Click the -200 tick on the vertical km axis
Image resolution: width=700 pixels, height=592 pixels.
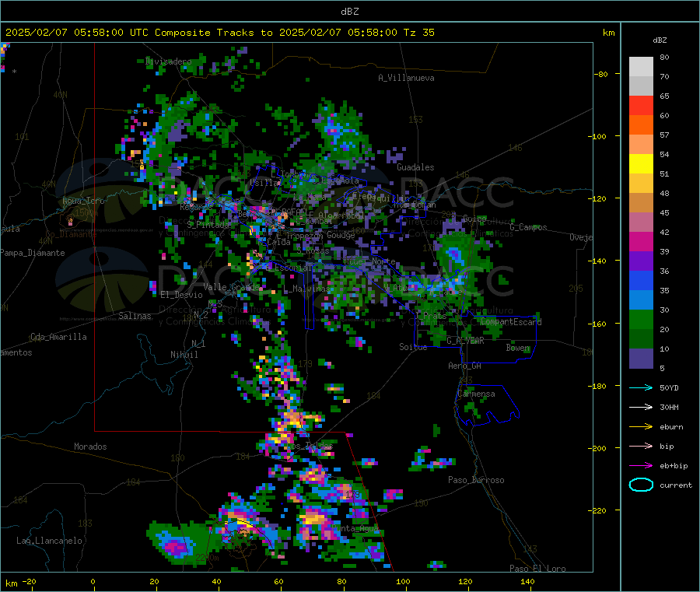pyautogui.click(x=599, y=448)
